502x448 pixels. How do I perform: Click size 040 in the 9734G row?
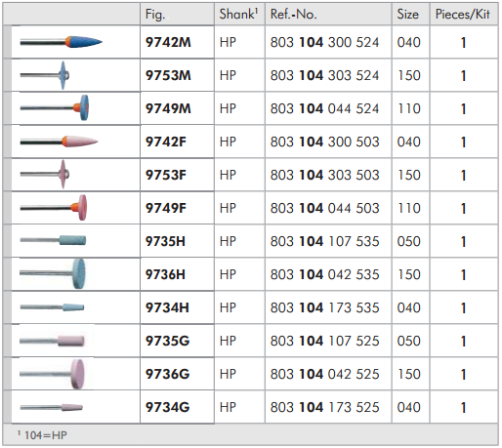pos(408,407)
